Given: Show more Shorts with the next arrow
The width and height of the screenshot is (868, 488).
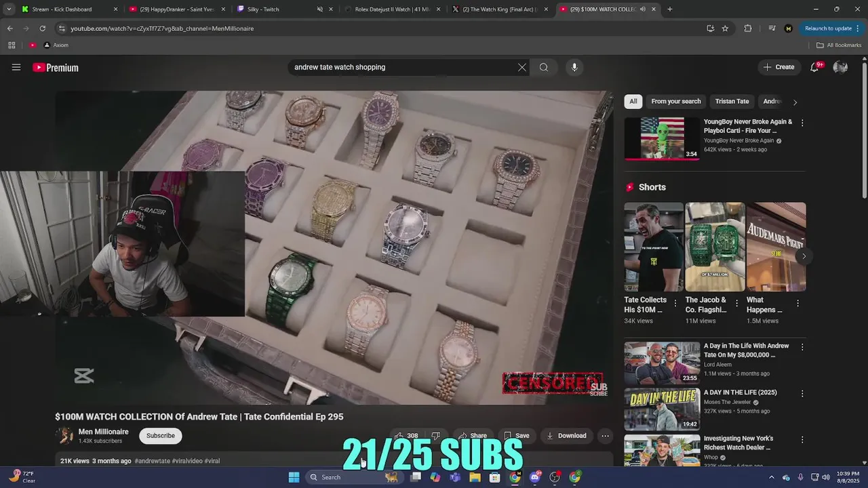Looking at the screenshot, I should tap(804, 256).
